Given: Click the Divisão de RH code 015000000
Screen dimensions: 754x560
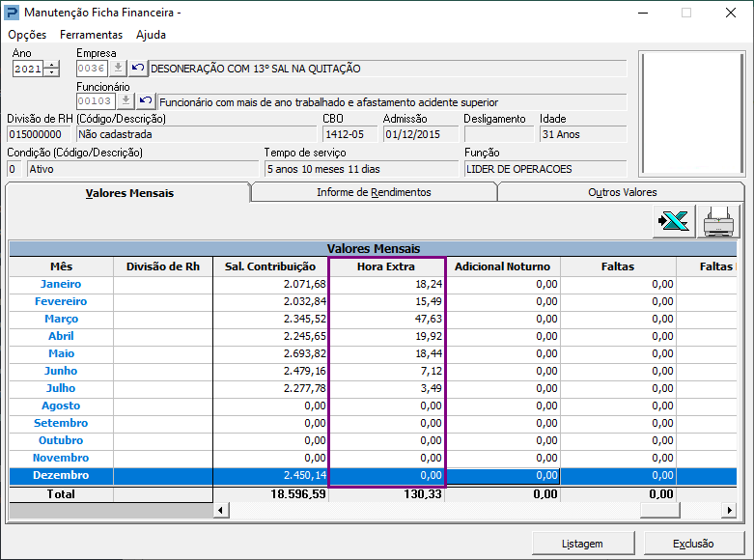Looking at the screenshot, I should tap(39, 134).
